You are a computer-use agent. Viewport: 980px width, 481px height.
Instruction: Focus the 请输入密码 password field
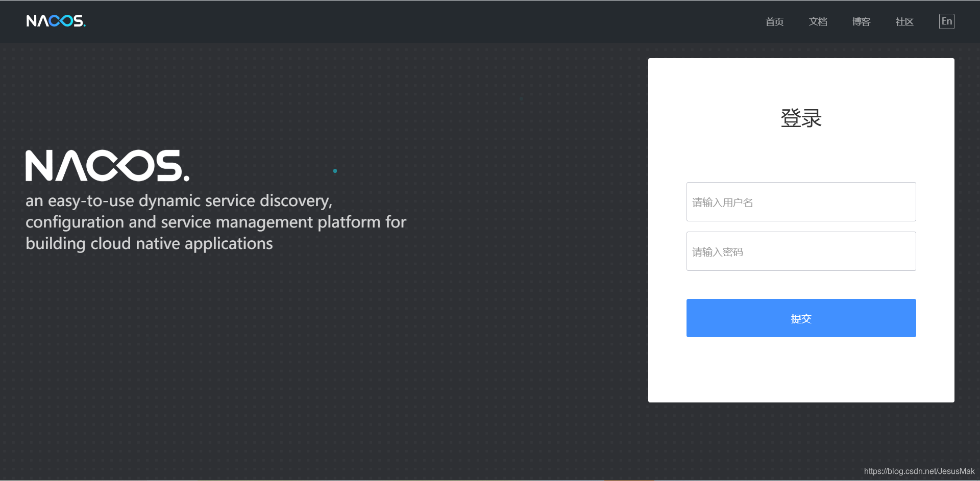[801, 251]
